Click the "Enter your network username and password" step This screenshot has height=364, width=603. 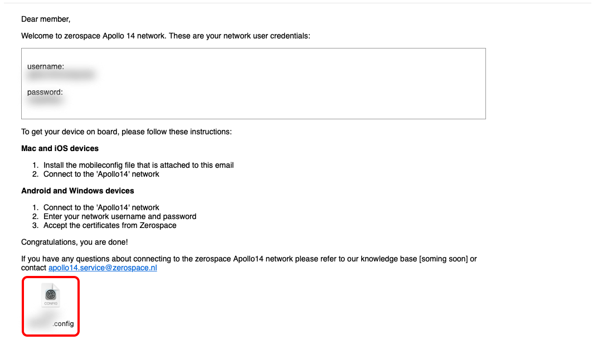coord(120,217)
